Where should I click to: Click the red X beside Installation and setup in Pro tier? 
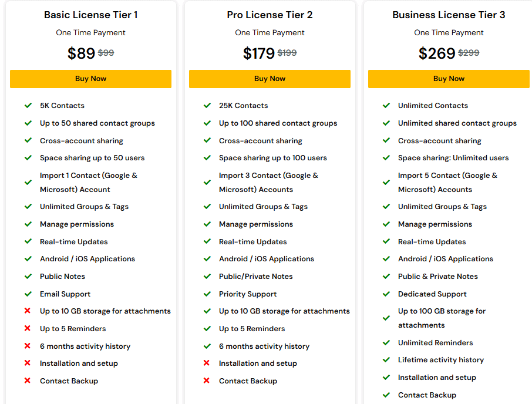click(x=207, y=363)
